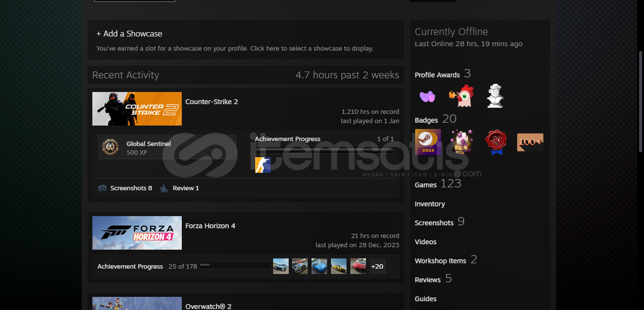Image resolution: width=644 pixels, height=310 pixels.
Task: Click the Profile Awards heading link
Action: [437, 75]
